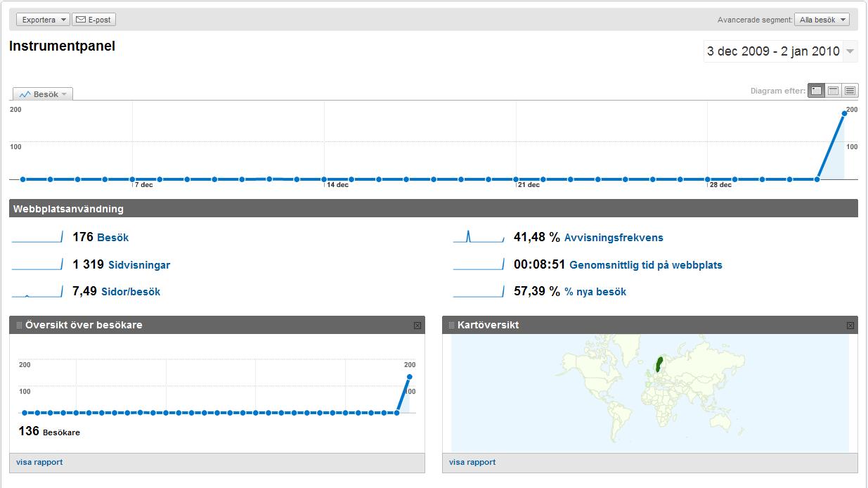Open the date range picker arrow
Image resolution: width=868 pixels, height=488 pixels.
tap(850, 51)
